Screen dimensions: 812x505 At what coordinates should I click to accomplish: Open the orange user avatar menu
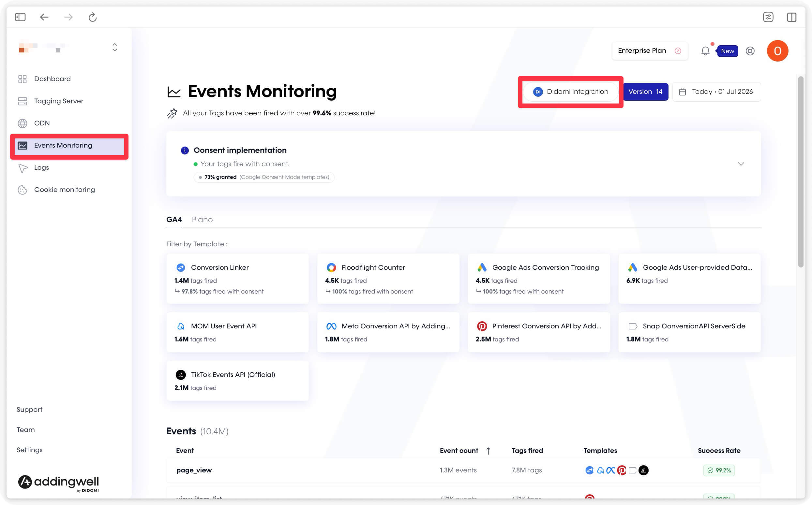coord(777,51)
